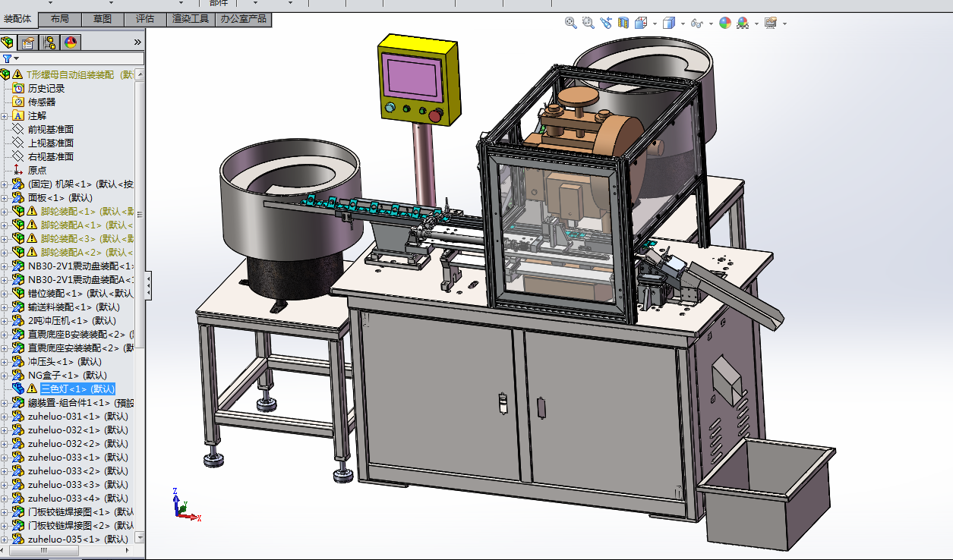This screenshot has width=953, height=560.
Task: Open the DisplayManager color sphere tab
Action: (71, 42)
